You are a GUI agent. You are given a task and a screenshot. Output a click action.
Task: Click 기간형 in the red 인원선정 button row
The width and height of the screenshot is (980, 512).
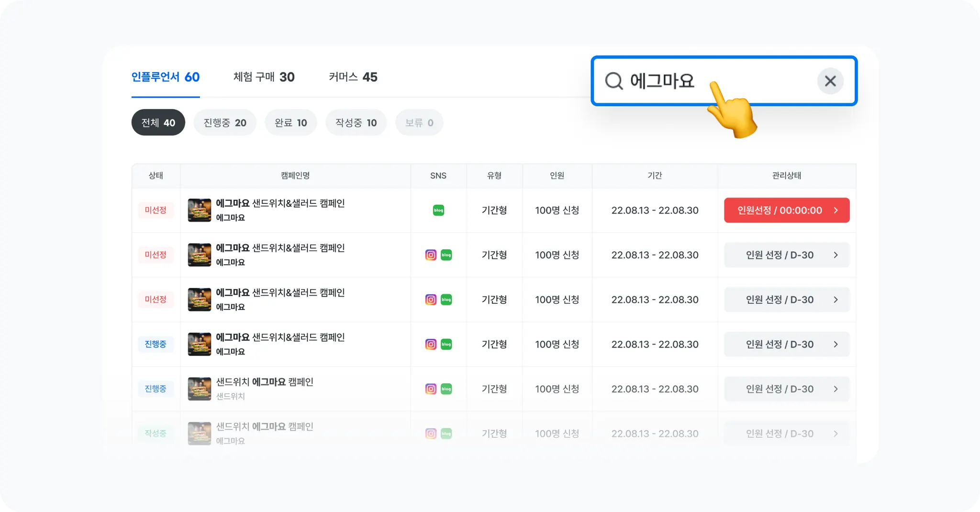click(494, 210)
